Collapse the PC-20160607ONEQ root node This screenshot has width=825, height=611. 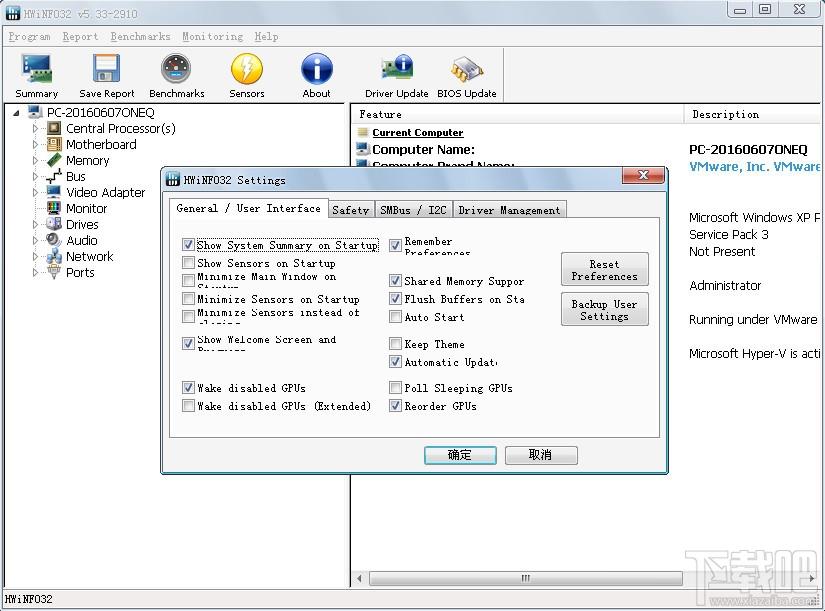point(16,112)
